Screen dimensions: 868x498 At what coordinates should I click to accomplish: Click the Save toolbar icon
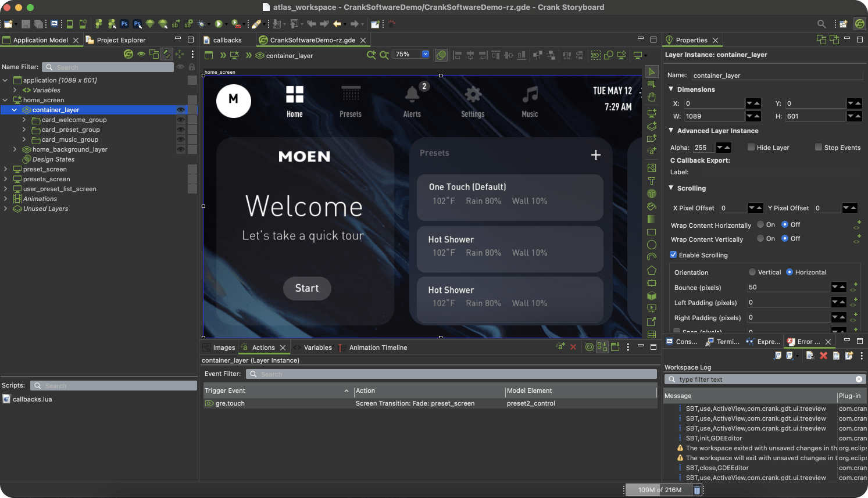[x=26, y=24]
